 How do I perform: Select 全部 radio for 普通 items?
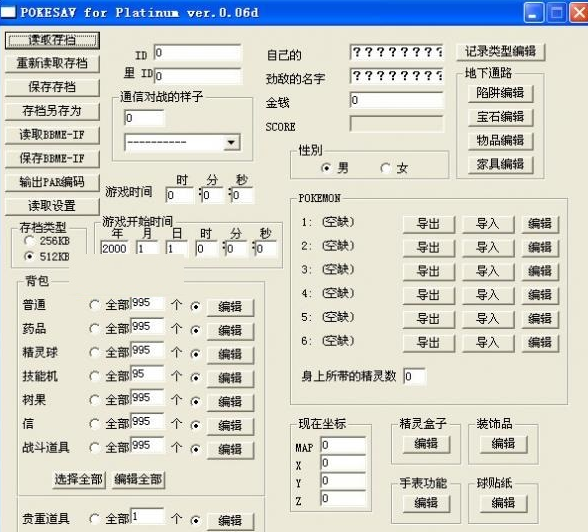point(94,305)
